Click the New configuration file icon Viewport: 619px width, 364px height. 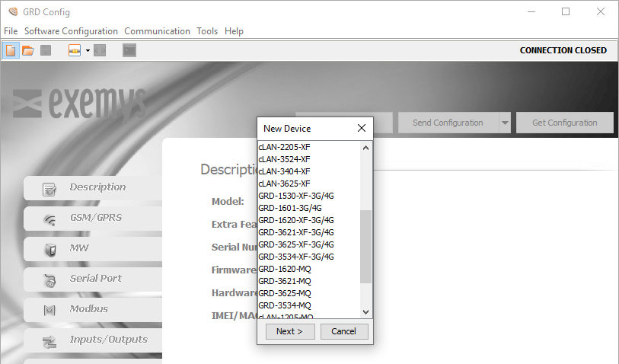click(11, 50)
